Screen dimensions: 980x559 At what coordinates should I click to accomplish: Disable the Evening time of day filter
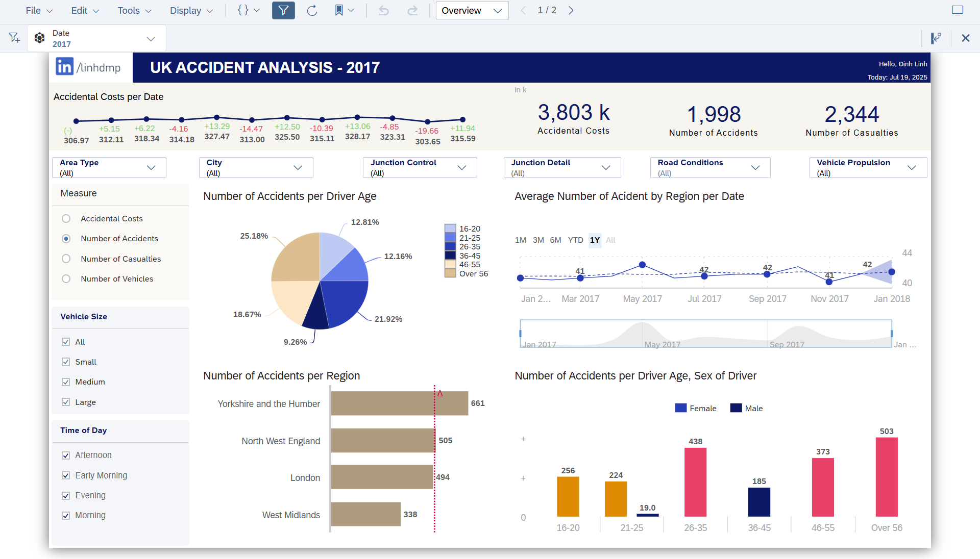(x=66, y=495)
